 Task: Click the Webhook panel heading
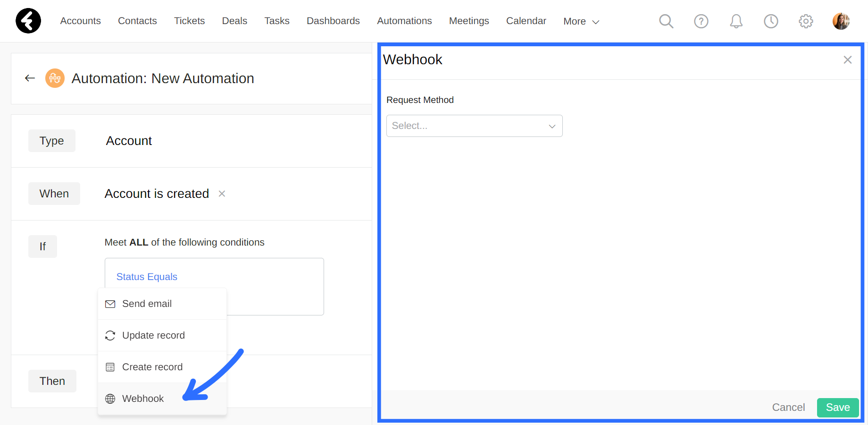(x=413, y=59)
